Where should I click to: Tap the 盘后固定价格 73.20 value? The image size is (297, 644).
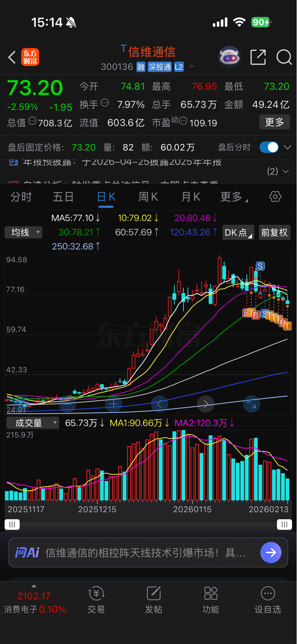[x=83, y=147]
